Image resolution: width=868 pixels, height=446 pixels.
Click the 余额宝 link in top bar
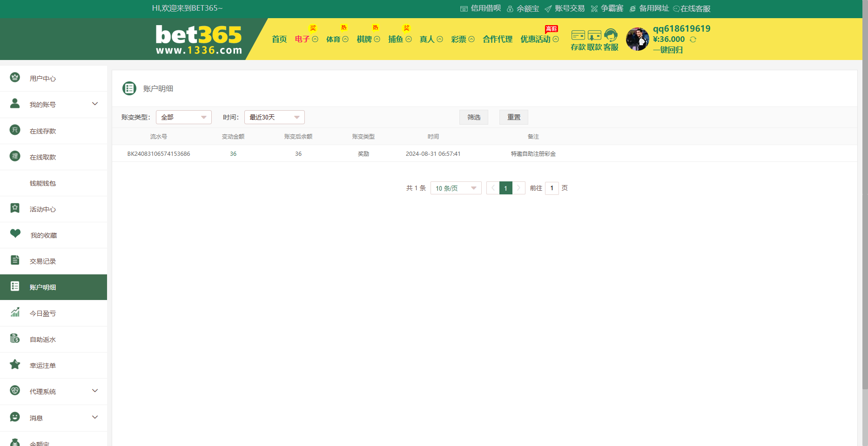[x=523, y=9]
